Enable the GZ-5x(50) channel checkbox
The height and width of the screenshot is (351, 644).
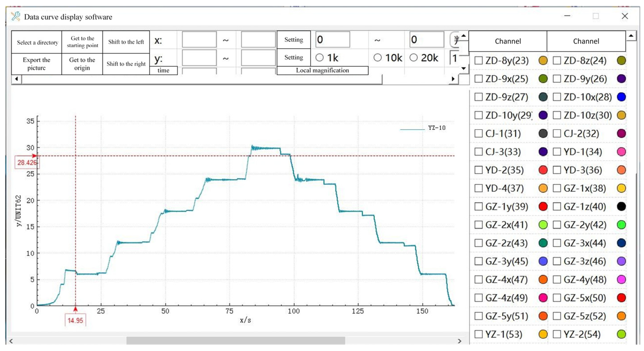(x=557, y=298)
